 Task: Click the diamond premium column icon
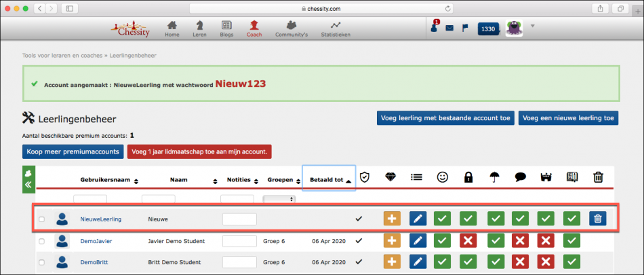[390, 177]
